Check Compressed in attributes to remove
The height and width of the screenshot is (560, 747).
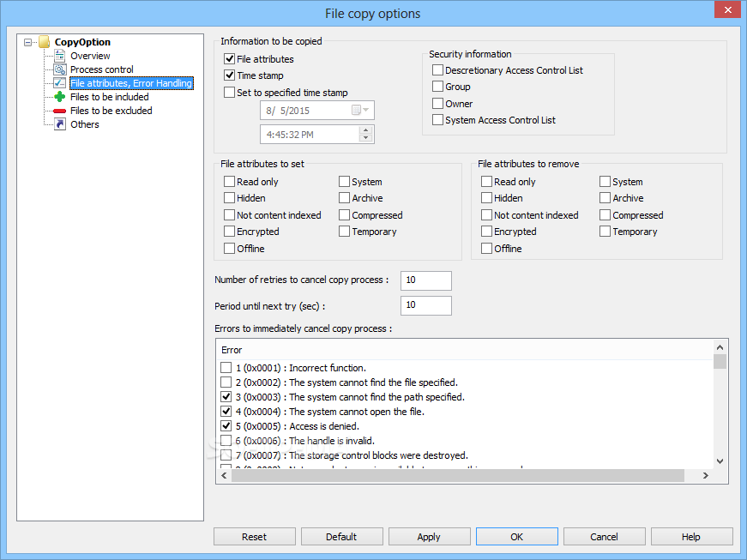pyautogui.click(x=605, y=215)
